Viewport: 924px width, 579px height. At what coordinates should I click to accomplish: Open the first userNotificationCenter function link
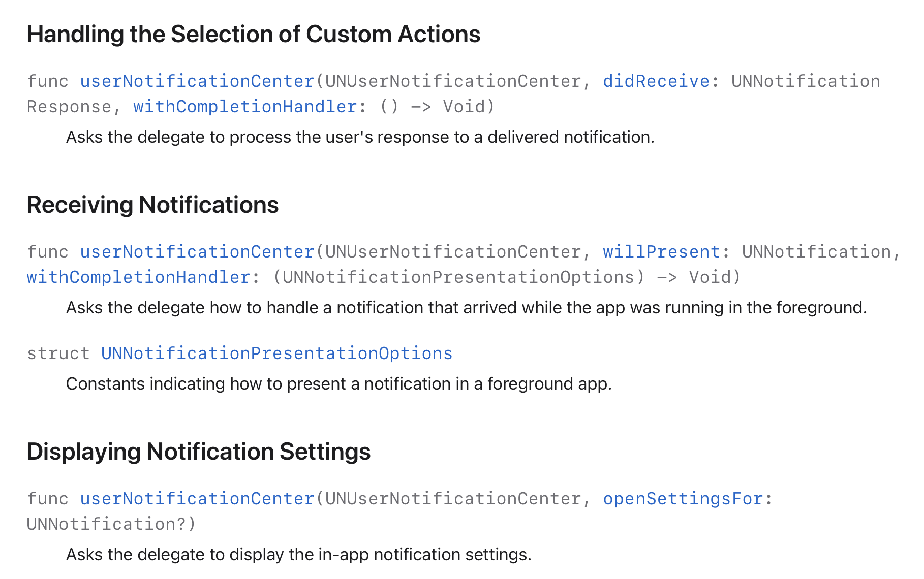tap(197, 81)
